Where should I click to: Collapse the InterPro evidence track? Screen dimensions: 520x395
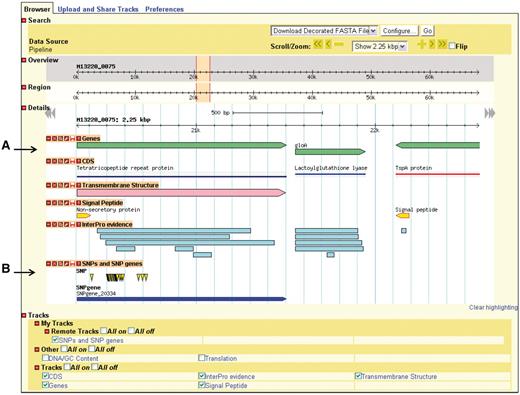[48, 224]
